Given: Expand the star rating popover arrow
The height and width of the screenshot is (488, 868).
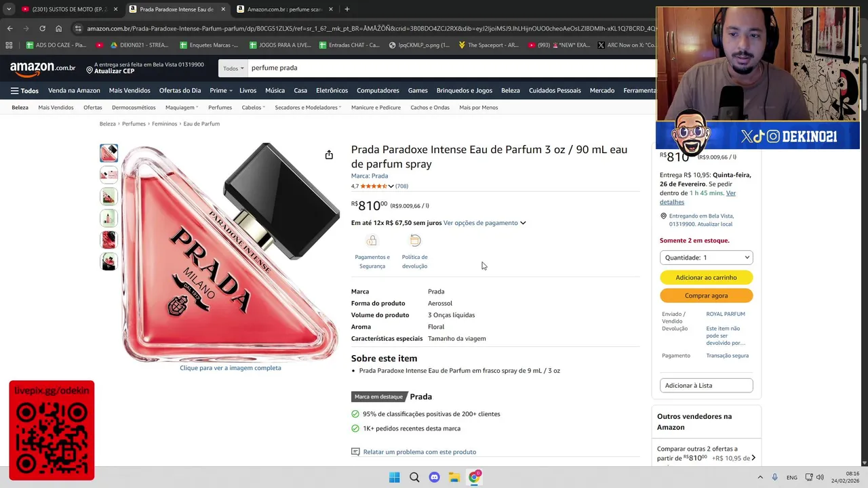Looking at the screenshot, I should 391,186.
